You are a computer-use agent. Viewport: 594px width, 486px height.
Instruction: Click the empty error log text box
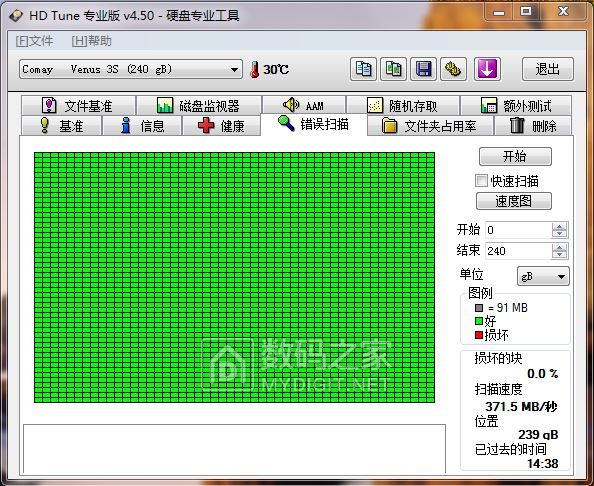pos(234,448)
